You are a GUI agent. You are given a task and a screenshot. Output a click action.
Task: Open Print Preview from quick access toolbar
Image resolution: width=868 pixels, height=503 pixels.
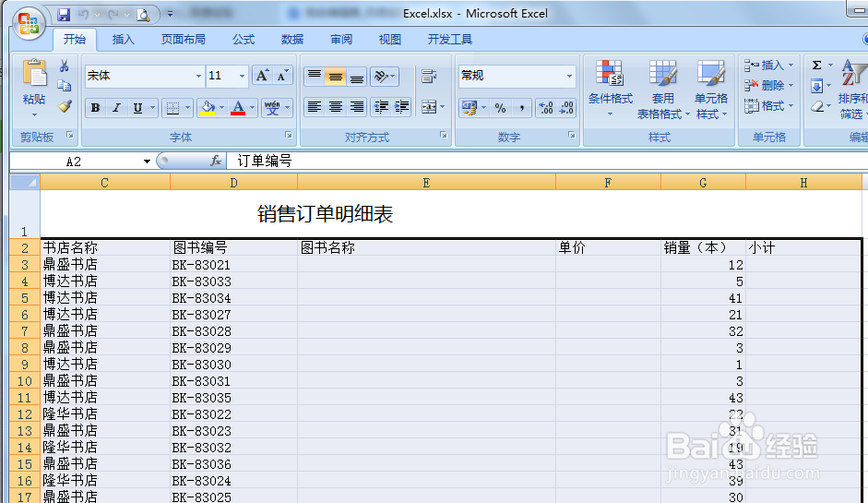143,15
